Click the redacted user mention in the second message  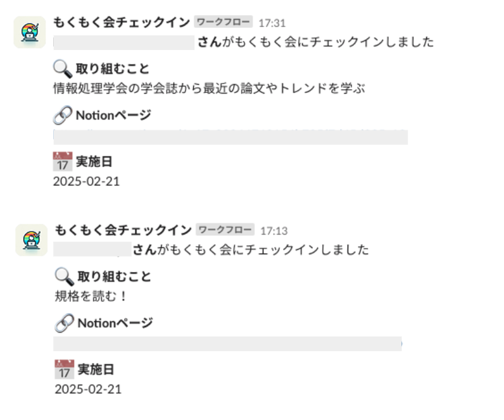(92, 249)
